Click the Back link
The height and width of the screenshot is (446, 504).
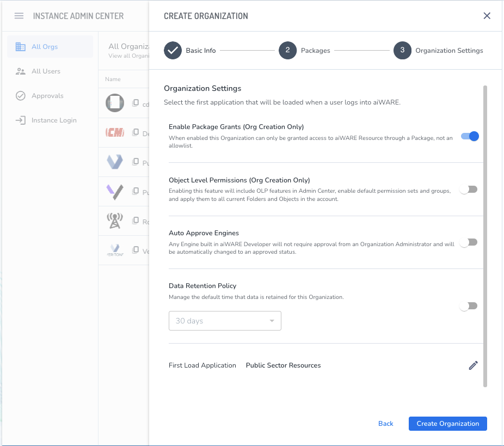point(385,424)
